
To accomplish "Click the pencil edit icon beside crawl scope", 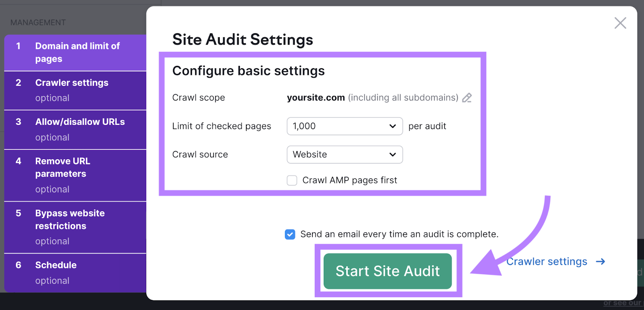I will [467, 98].
